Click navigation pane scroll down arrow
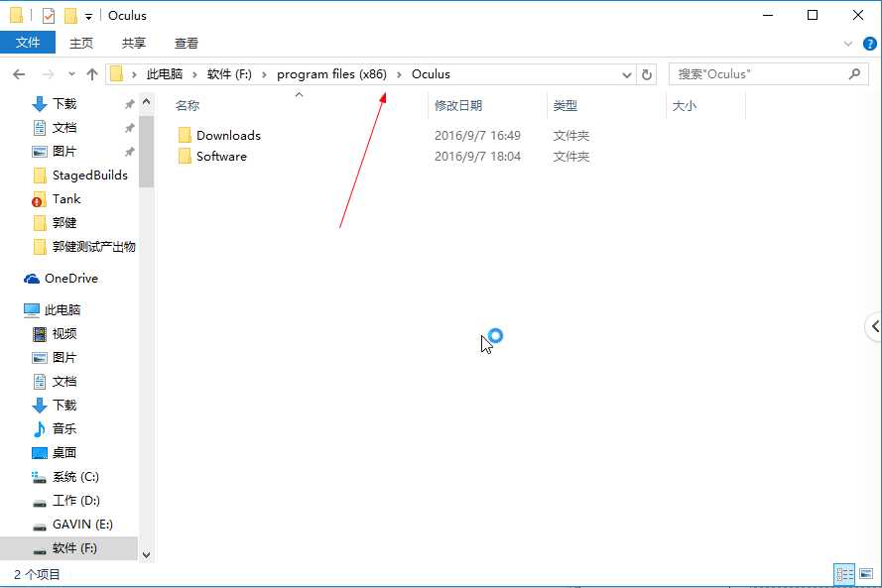Viewport: 882px width, 588px height. (x=146, y=555)
